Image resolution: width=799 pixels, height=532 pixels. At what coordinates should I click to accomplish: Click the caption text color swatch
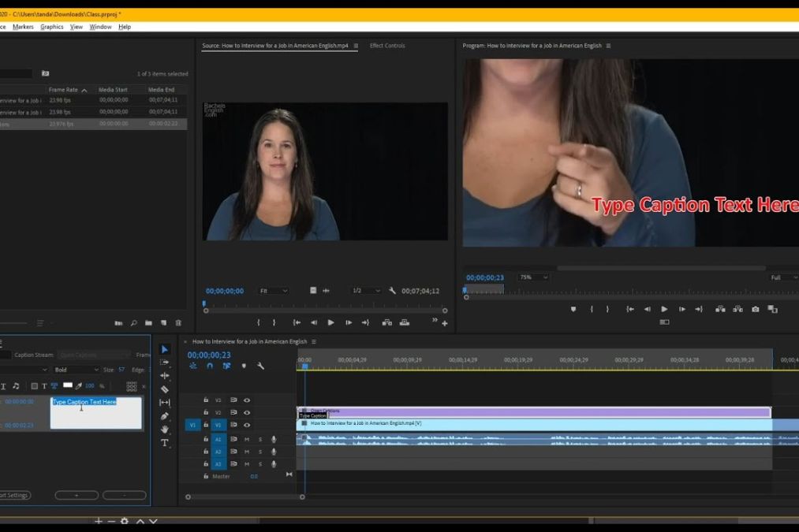click(x=68, y=385)
